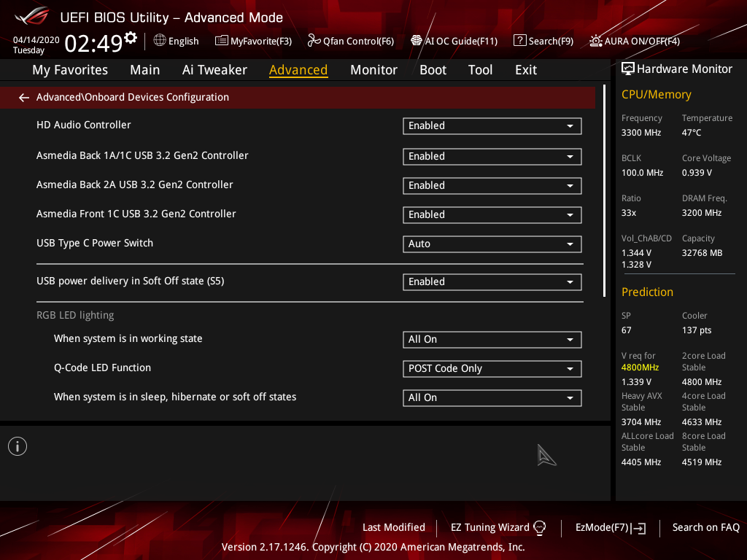Click the settings list vertical scrollbar
747x560 pixels.
point(605,191)
